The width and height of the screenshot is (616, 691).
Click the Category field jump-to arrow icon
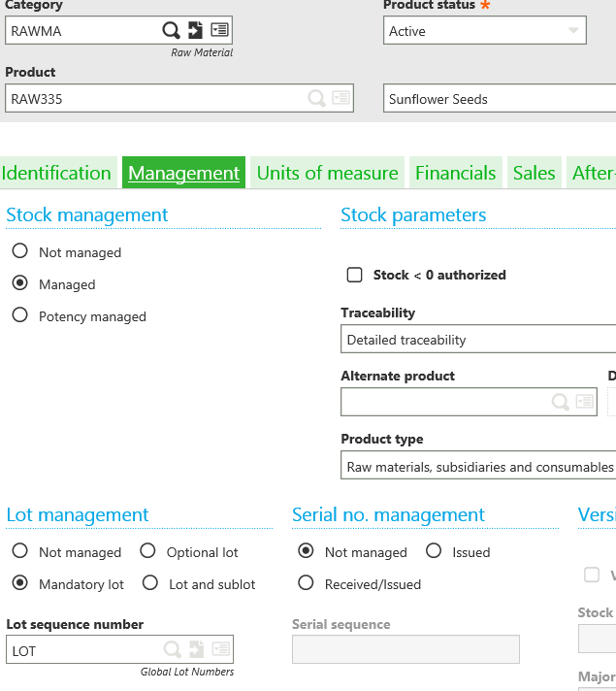pyautogui.click(x=195, y=30)
